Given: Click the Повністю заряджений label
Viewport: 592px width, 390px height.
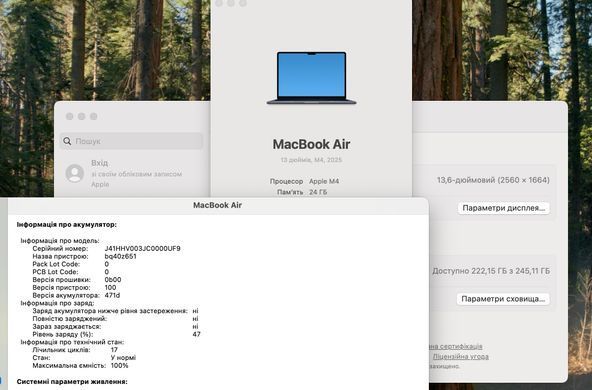Looking at the screenshot, I should coord(69,319).
